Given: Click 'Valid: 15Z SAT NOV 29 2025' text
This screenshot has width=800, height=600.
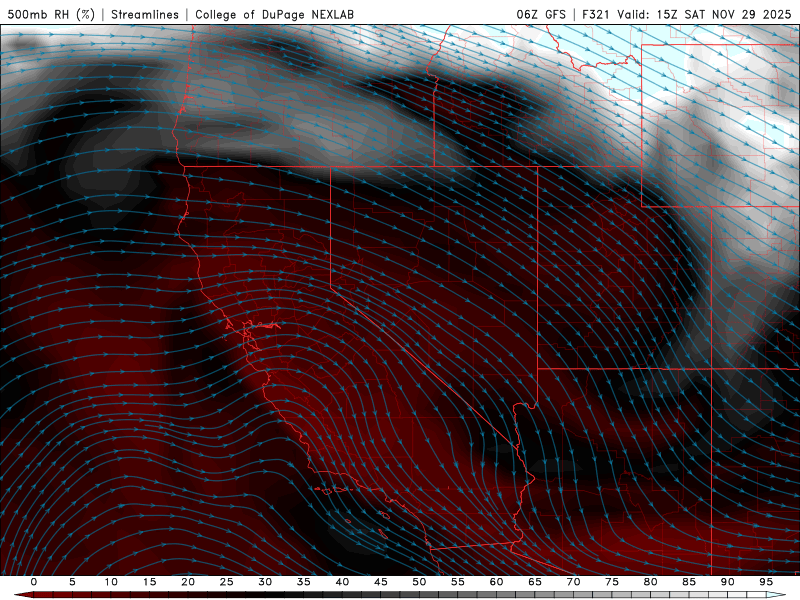Looking at the screenshot, I should 704,14.
